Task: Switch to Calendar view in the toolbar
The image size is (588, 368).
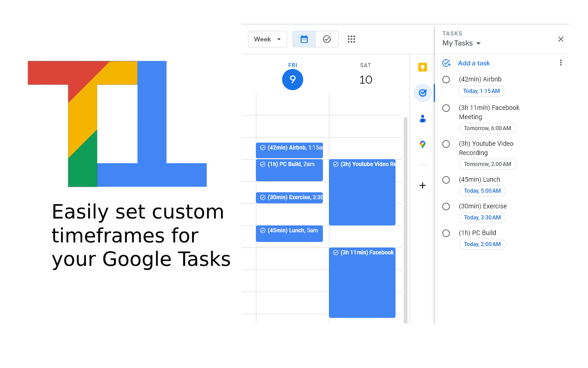Action: [x=304, y=39]
